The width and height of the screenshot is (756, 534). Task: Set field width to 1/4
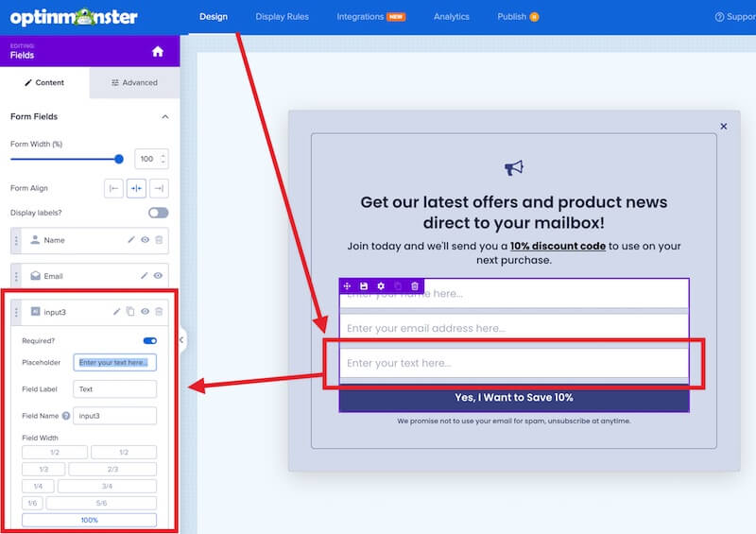point(38,486)
